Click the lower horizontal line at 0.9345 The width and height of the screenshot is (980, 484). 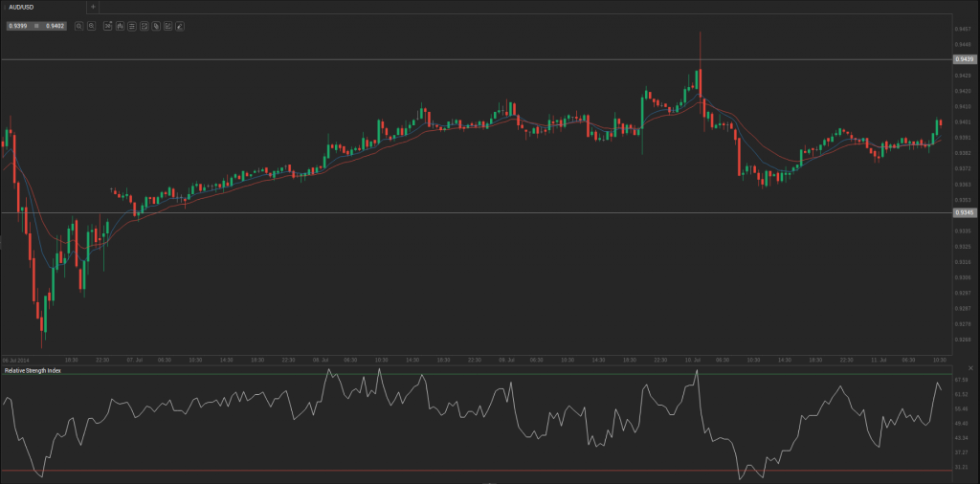479,212
